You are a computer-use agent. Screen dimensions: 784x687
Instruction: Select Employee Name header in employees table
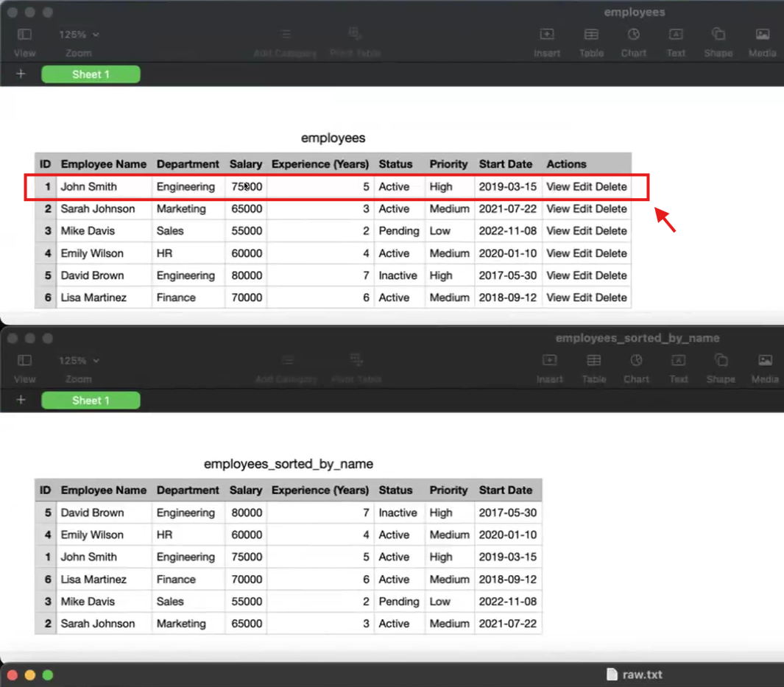pos(104,164)
